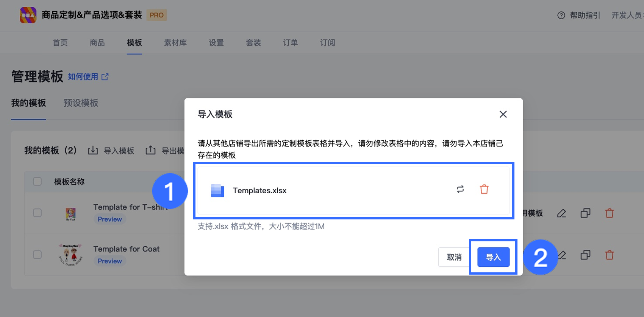Check the Template for Coat checkbox
This screenshot has width=644, height=317.
coord(37,255)
